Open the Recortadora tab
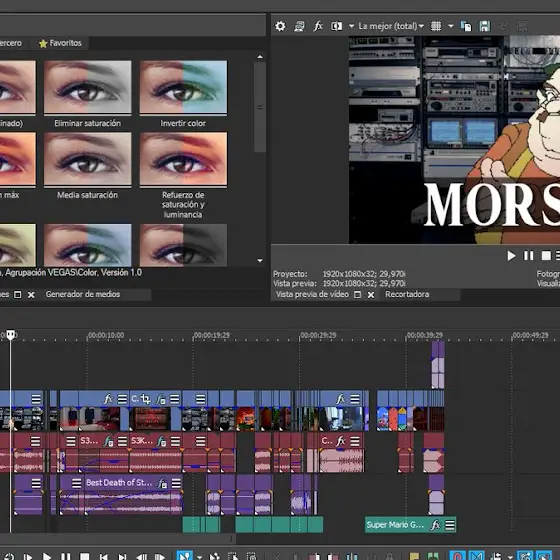Image resolution: width=560 pixels, height=560 pixels. (407, 294)
